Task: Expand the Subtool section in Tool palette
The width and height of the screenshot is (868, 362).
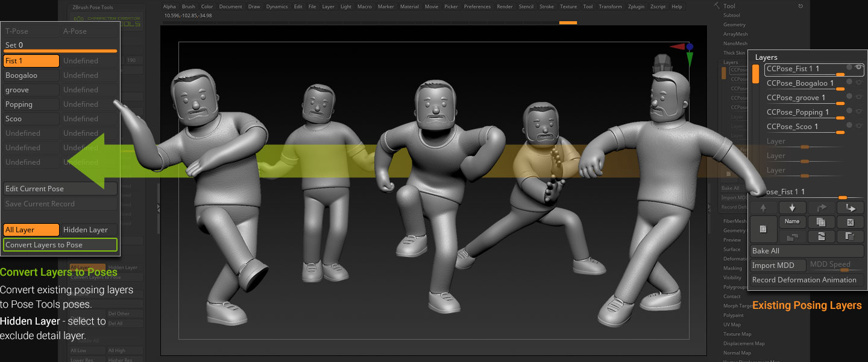Action: (x=732, y=15)
